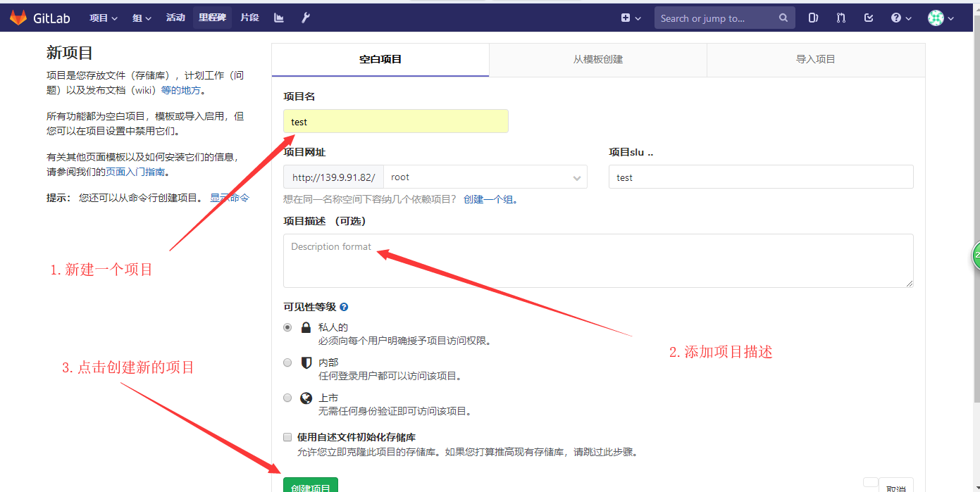Click the GitLab fox logo
980x492 pixels.
pyautogui.click(x=18, y=18)
